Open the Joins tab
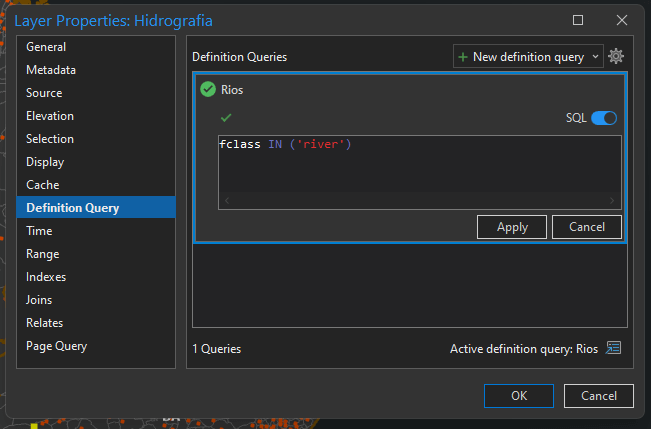The width and height of the screenshot is (651, 429). 39,300
